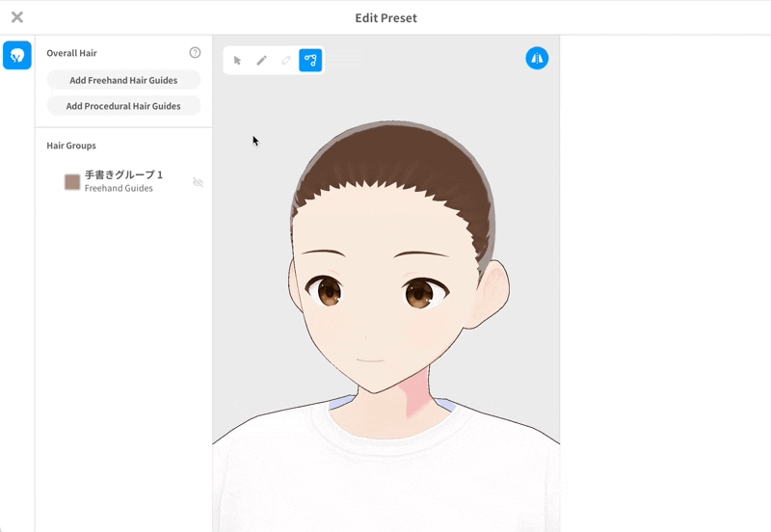Close the Edit Preset window
The height and width of the screenshot is (532, 771).
17,17
